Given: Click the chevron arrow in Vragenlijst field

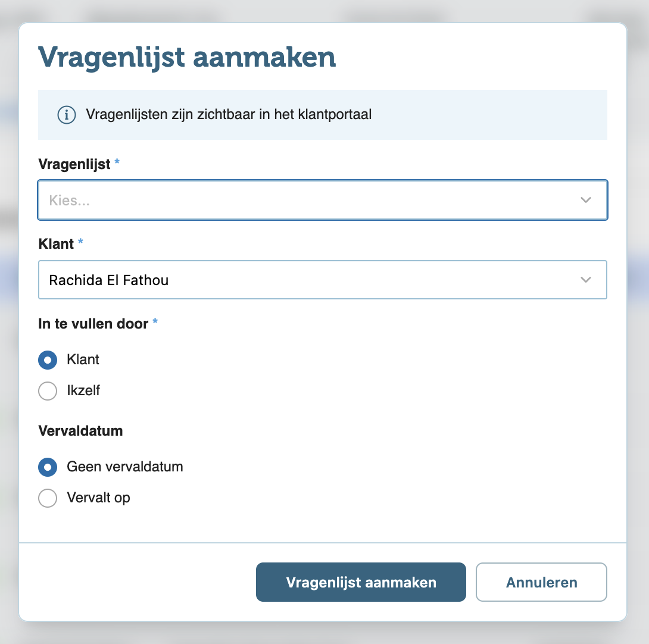Looking at the screenshot, I should click(x=585, y=201).
